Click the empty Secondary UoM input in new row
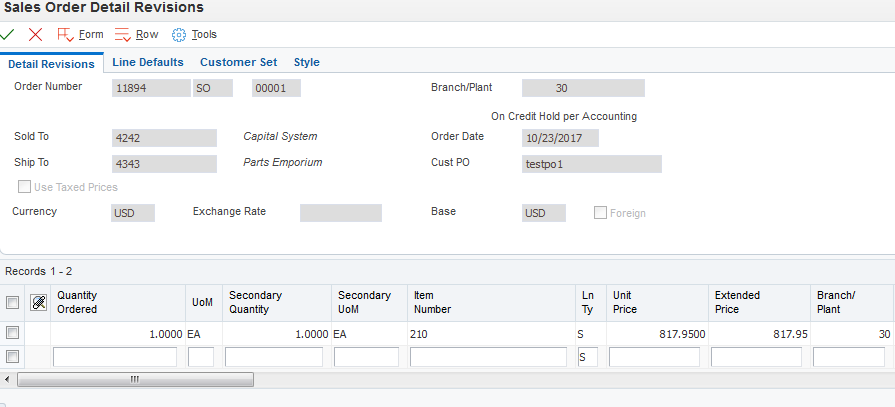The image size is (895, 407). pos(366,357)
